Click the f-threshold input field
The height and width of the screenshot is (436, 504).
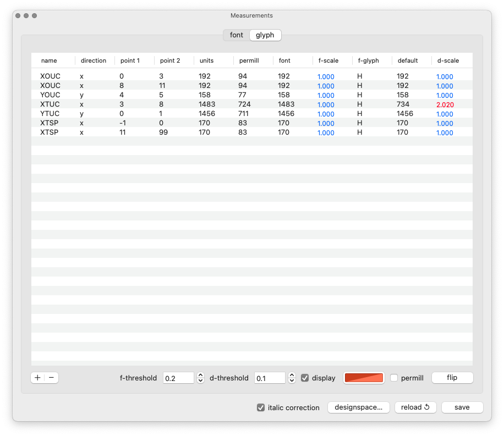click(178, 378)
